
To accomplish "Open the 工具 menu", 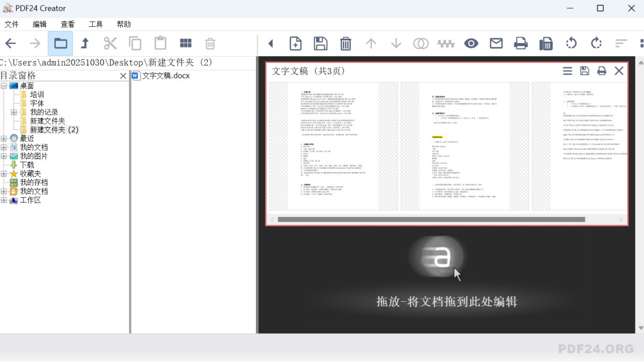I will click(x=96, y=24).
